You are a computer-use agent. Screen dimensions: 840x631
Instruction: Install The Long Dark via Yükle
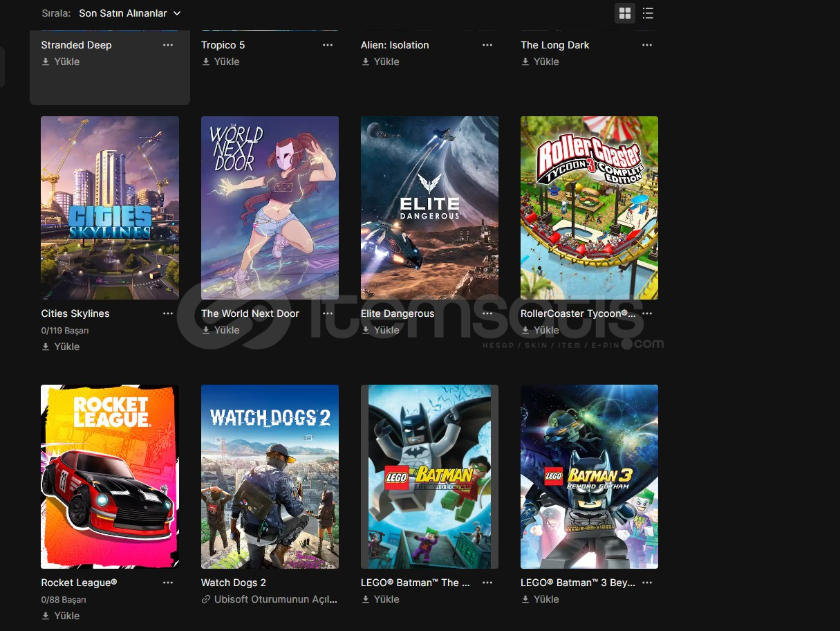point(540,62)
